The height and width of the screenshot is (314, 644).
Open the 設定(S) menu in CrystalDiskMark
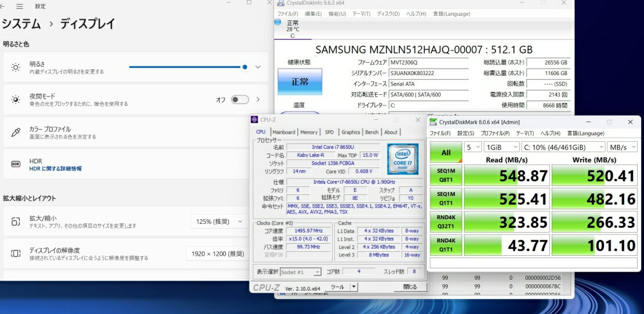tap(466, 134)
